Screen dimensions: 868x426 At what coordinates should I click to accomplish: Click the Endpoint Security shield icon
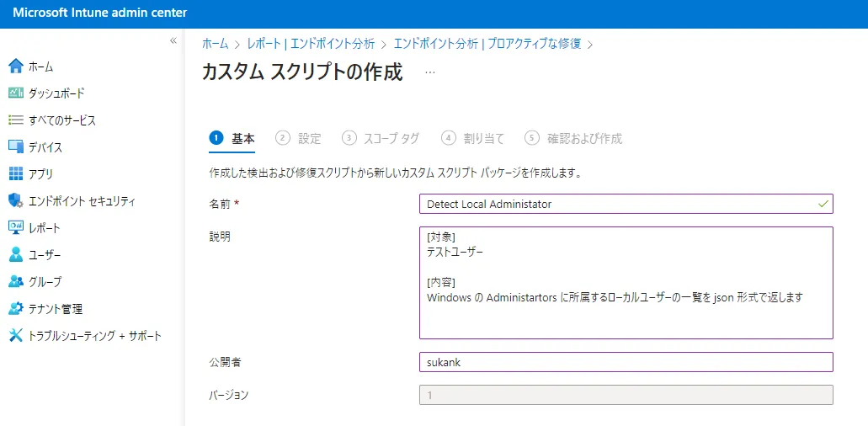(x=15, y=201)
